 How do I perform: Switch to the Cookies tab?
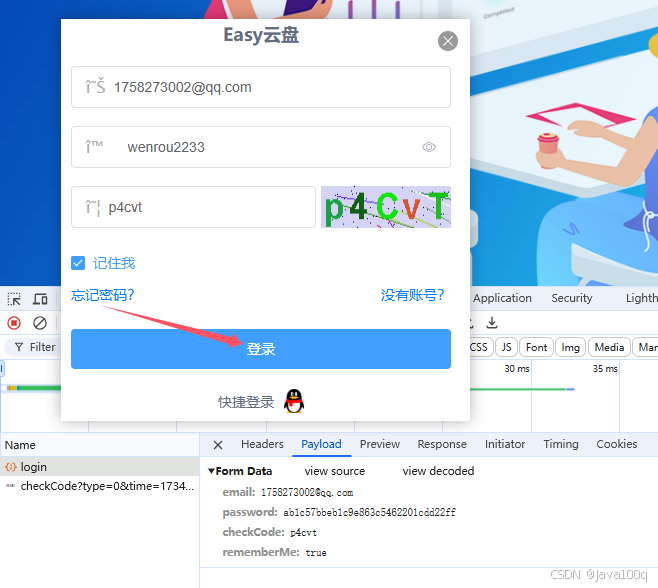tap(617, 444)
